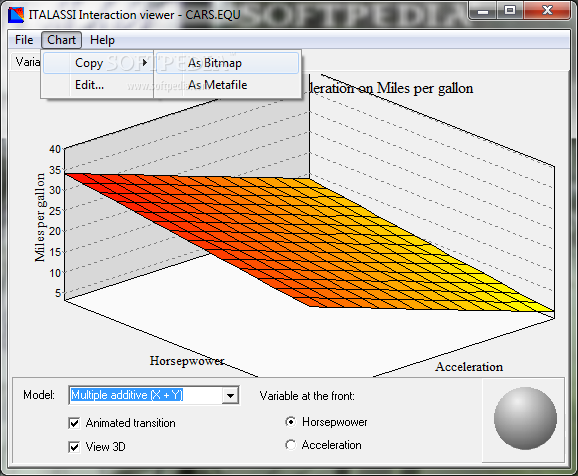Image resolution: width=578 pixels, height=476 pixels.
Task: Click the ITALASSI application icon in title bar
Action: click(16, 15)
